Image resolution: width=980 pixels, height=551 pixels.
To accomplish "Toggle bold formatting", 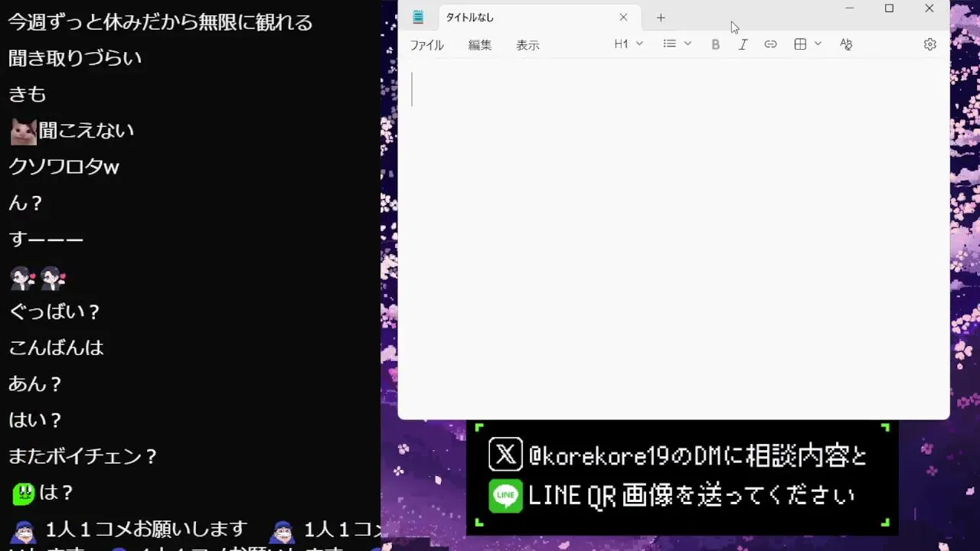I will [716, 44].
